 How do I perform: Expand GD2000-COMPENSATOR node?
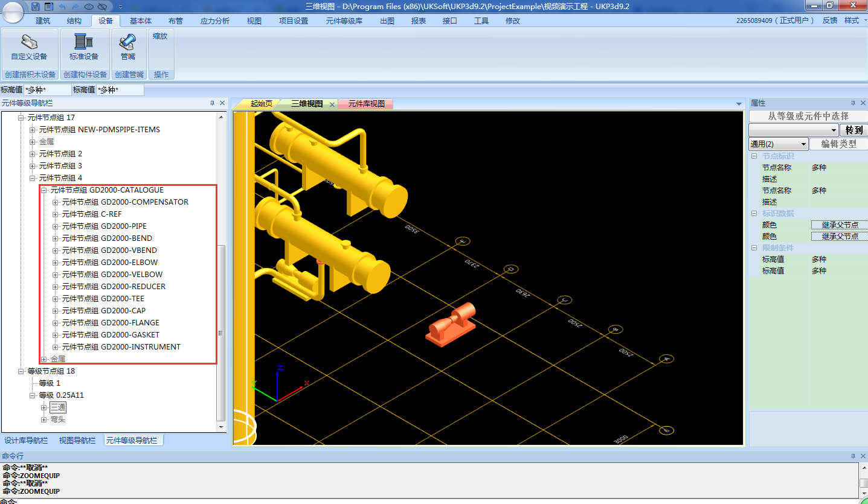point(56,202)
